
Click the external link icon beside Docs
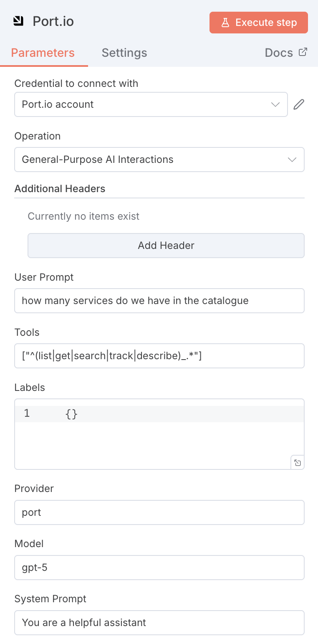(303, 52)
